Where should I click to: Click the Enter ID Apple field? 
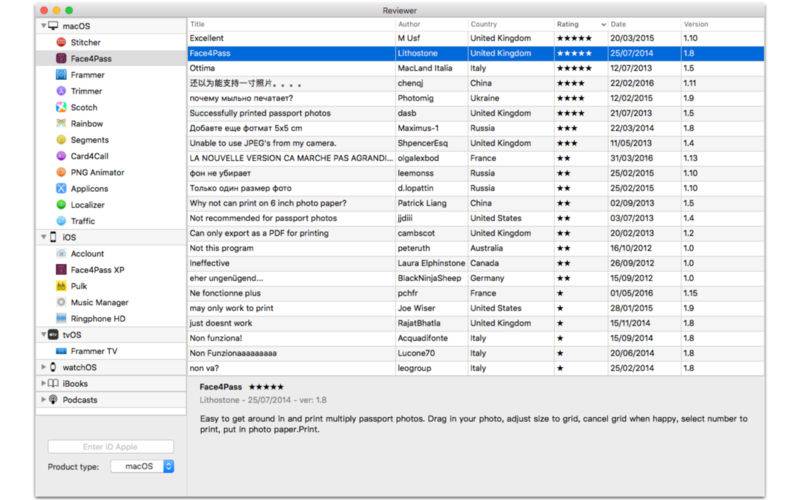click(111, 447)
